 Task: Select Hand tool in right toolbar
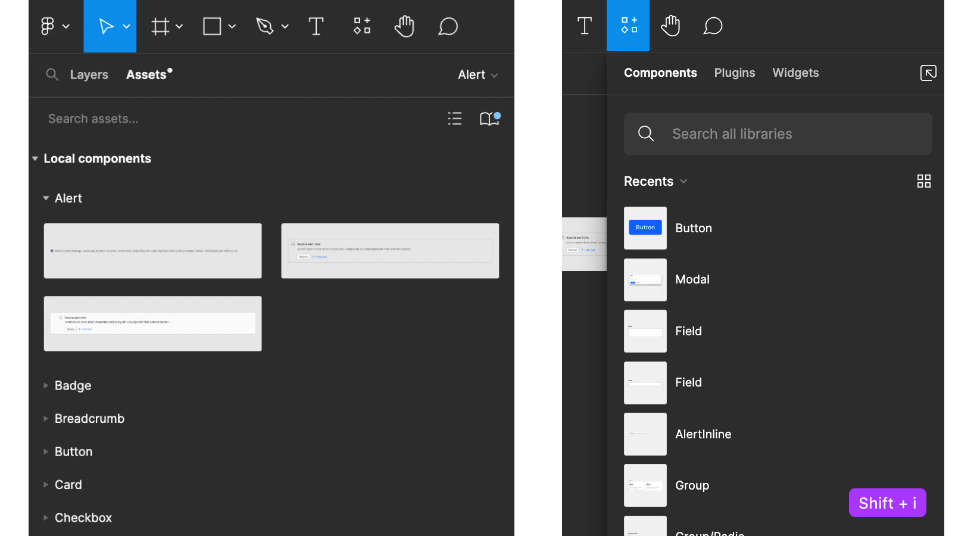(x=670, y=26)
